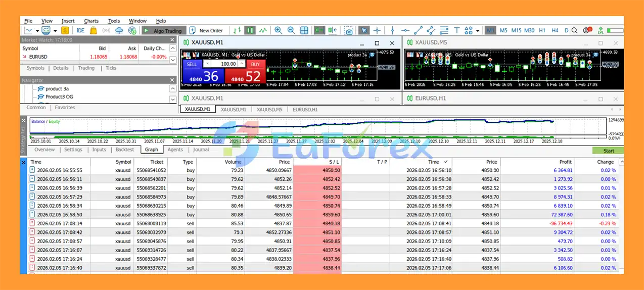Viewport: 644px width, 290px height.
Task: Select the crosshair tool
Action: tap(377, 30)
